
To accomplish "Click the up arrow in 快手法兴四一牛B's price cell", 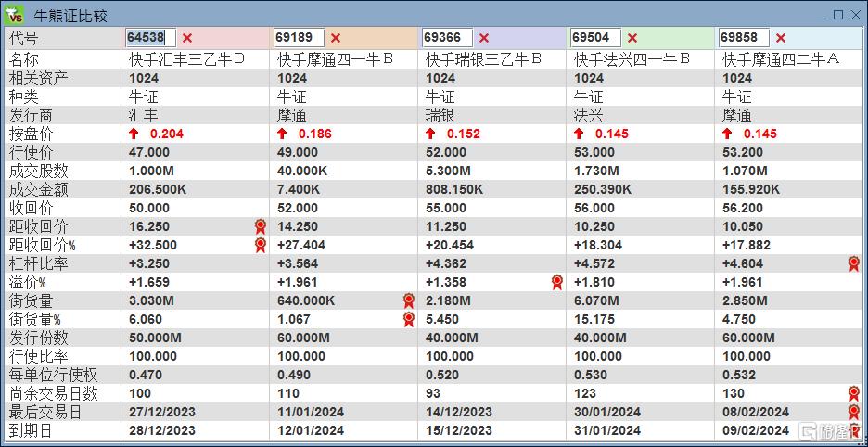I will pos(579,134).
